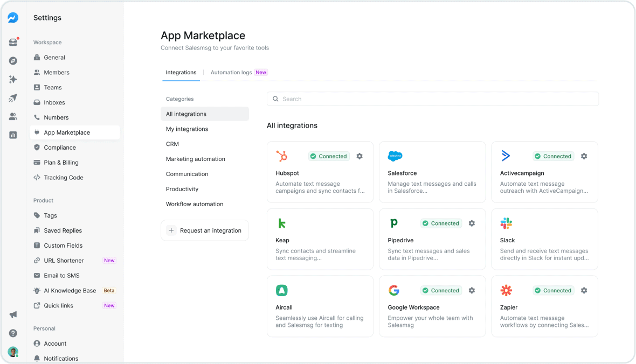Click the Zapier Connected status badge
Screen dimensions: 636x364
click(554, 291)
